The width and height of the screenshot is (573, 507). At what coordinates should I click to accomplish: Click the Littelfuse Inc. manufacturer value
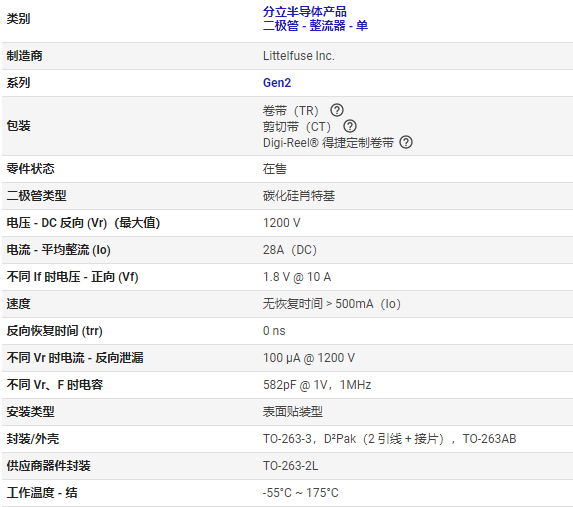[299, 56]
